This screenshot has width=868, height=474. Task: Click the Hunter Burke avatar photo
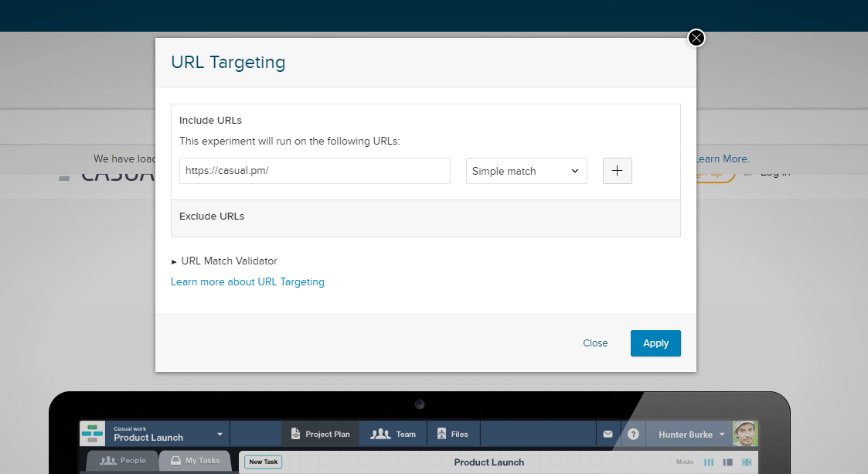(x=745, y=434)
